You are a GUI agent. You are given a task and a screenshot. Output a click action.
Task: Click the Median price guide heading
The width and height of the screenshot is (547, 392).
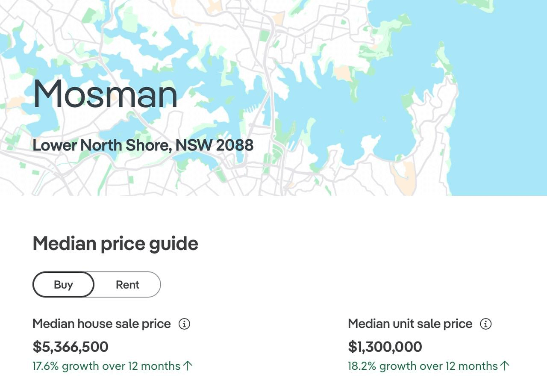115,244
